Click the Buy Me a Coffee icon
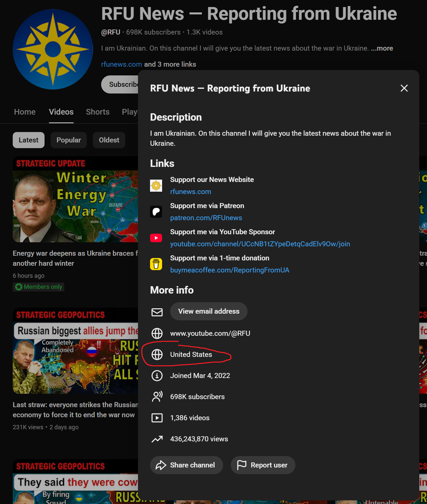 pos(156,264)
